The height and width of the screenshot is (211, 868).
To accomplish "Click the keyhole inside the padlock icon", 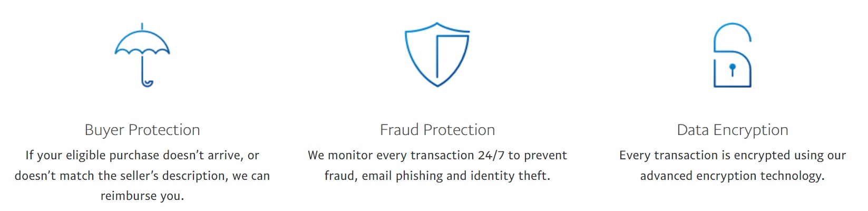I will 732,70.
